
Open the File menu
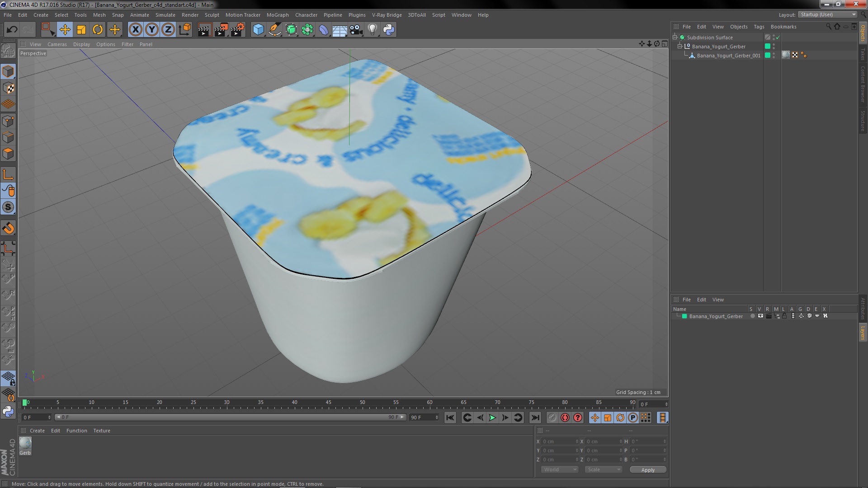[x=8, y=15]
